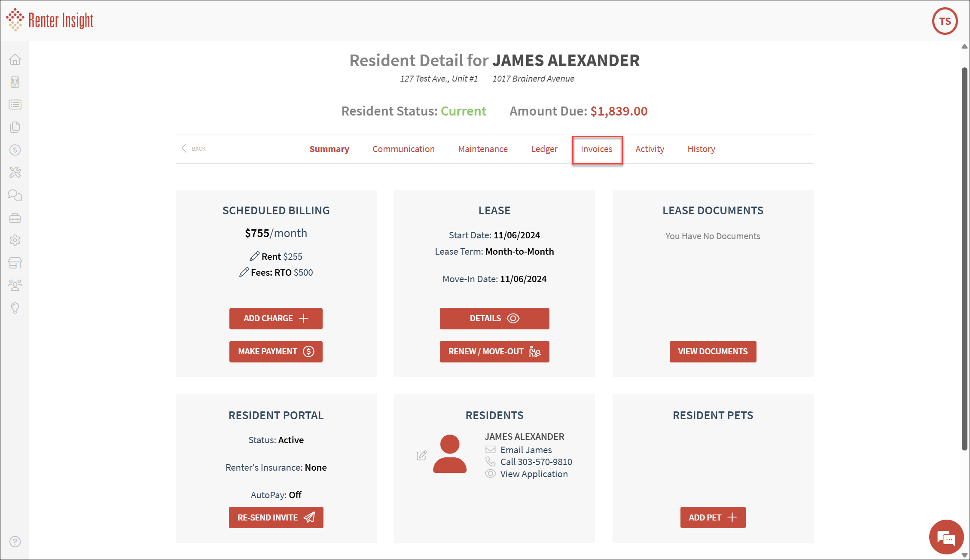Open the chat bubbles messaging sidebar icon
The width and height of the screenshot is (970, 560).
coord(15,195)
